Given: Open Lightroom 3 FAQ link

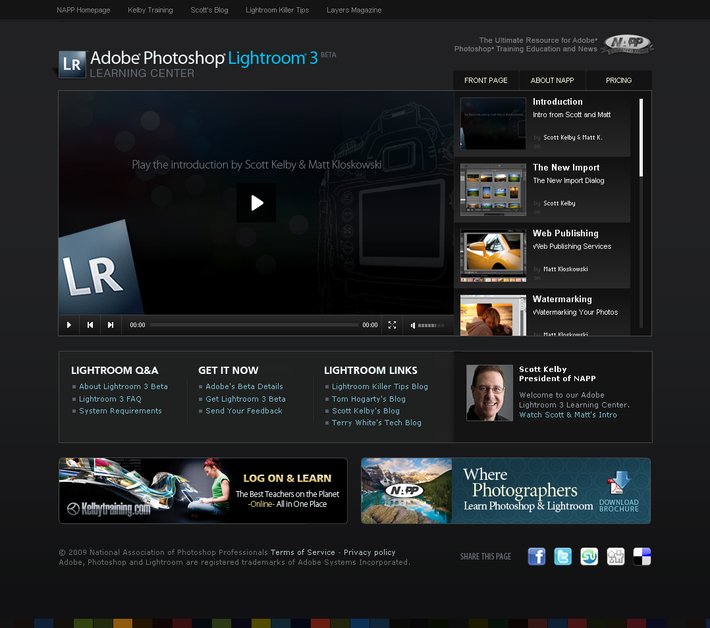Looking at the screenshot, I should pyautogui.click(x=110, y=399).
